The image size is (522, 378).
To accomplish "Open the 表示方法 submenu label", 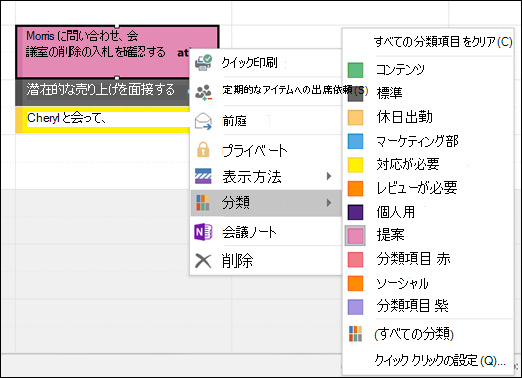I will pyautogui.click(x=252, y=177).
